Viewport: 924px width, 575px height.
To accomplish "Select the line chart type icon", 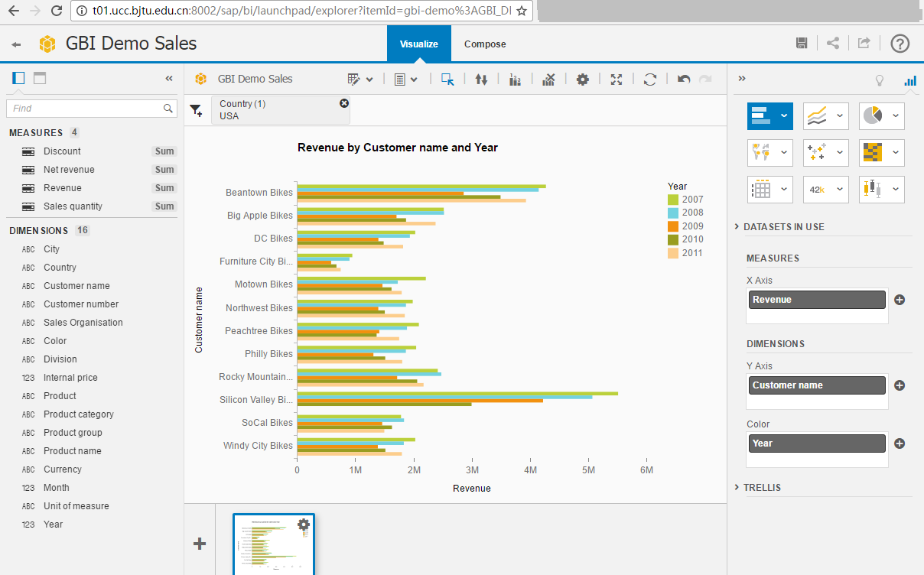I will tap(817, 116).
